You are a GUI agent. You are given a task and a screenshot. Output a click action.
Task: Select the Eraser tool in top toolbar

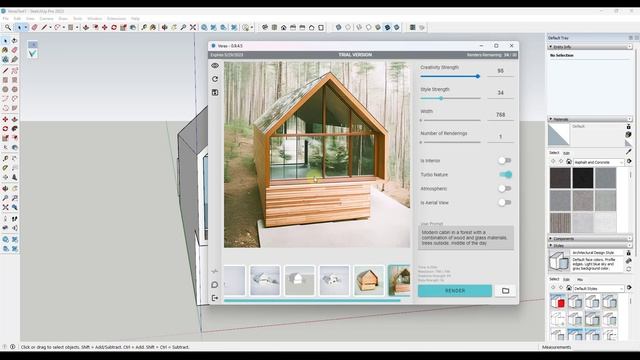[x=35, y=27]
